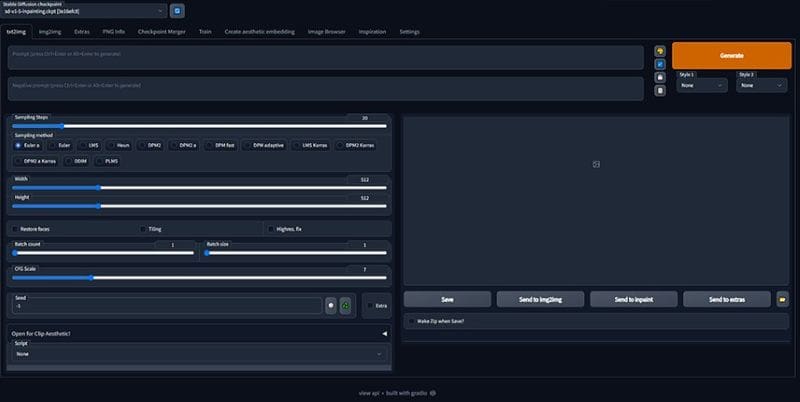Enable the Restore faces checkbox
The width and height of the screenshot is (800, 402).
coord(15,229)
